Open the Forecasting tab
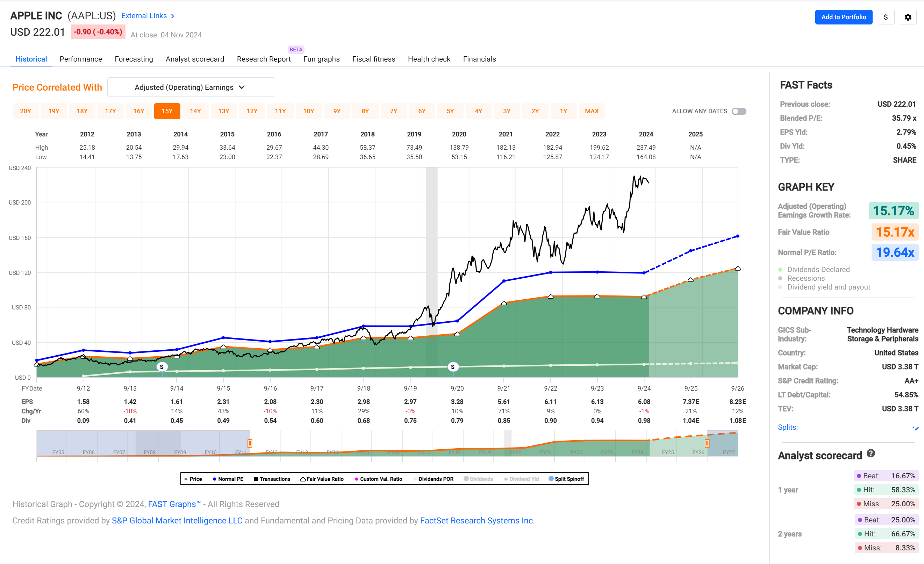 [134, 59]
